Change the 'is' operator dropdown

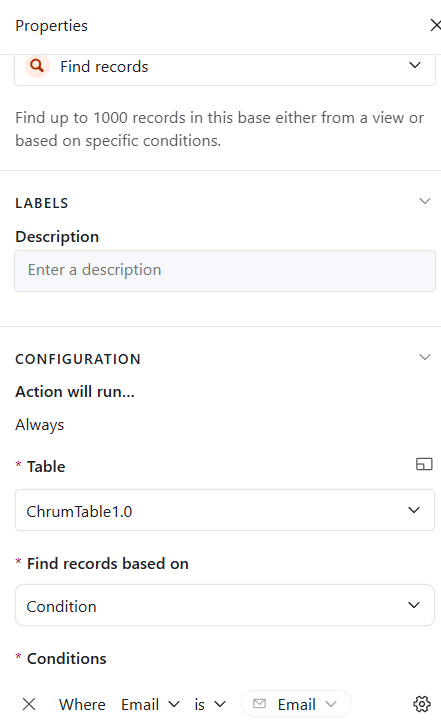(x=210, y=704)
